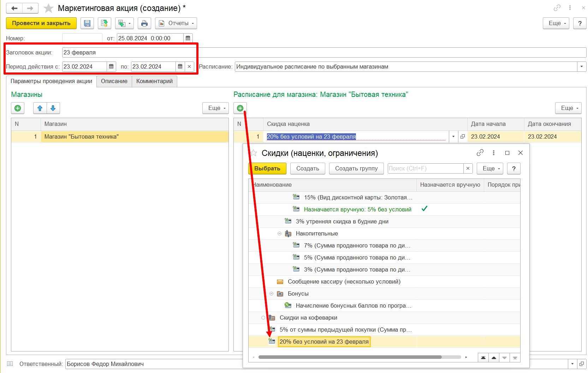Switch to the Комментарий tab

pos(154,81)
